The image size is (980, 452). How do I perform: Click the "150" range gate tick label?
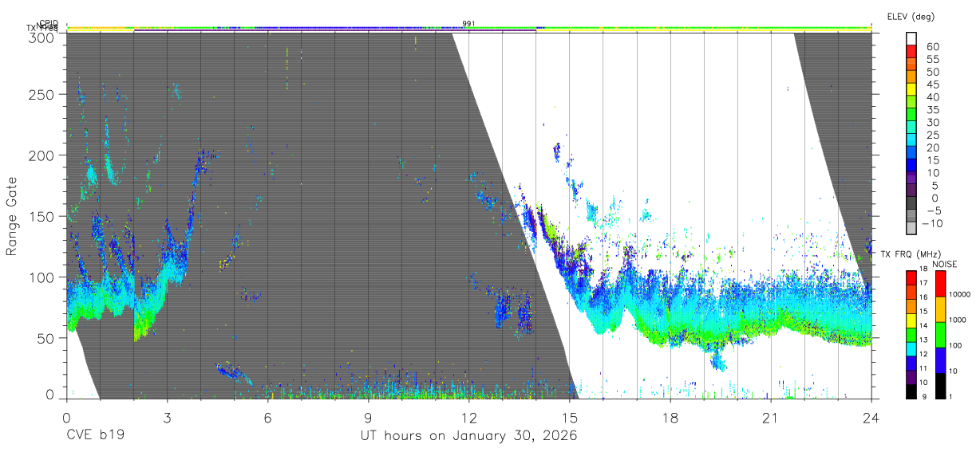click(x=42, y=216)
